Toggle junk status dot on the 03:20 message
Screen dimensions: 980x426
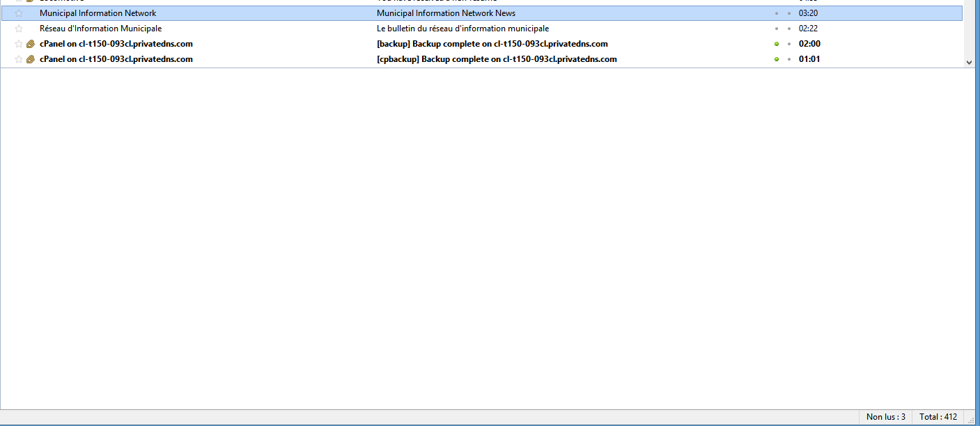789,13
